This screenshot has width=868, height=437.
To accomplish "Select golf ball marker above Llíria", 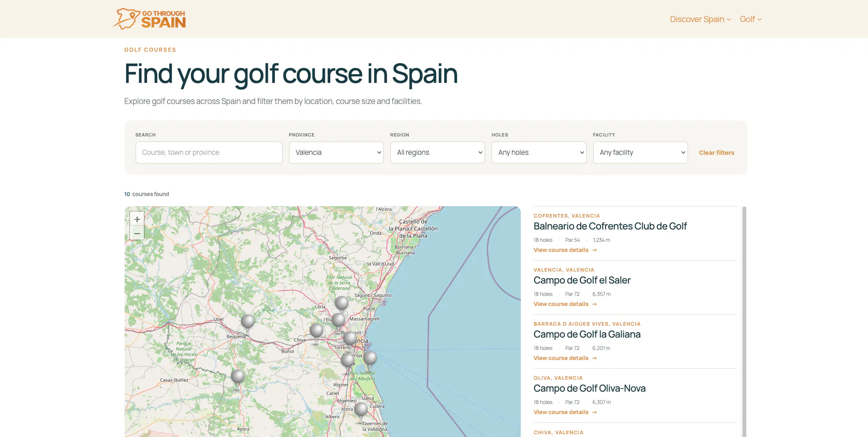I will pos(342,304).
